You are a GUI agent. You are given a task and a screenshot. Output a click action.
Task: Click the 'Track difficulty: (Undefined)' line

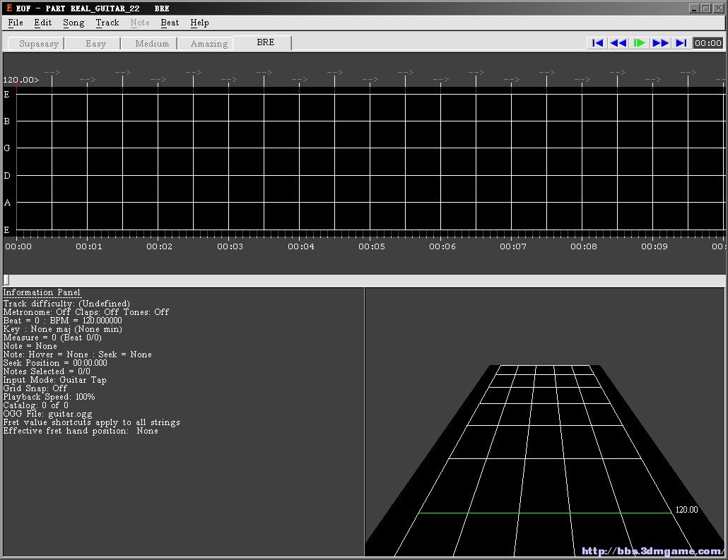pos(66,304)
